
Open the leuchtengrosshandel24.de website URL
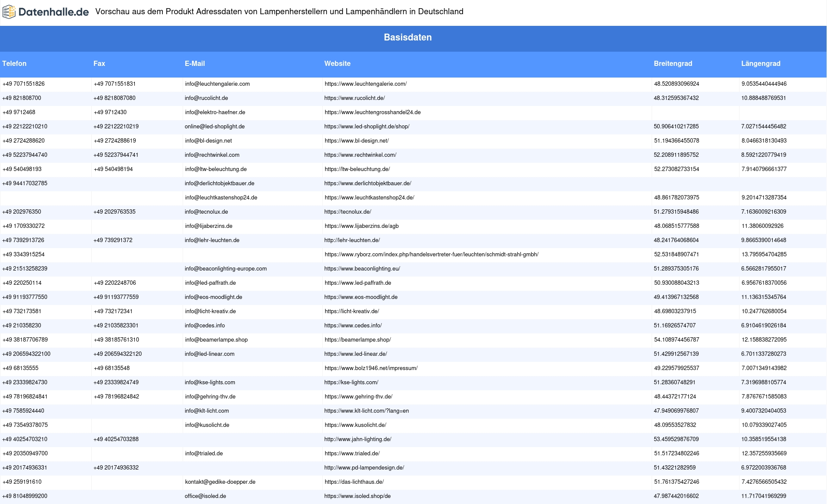[373, 112]
